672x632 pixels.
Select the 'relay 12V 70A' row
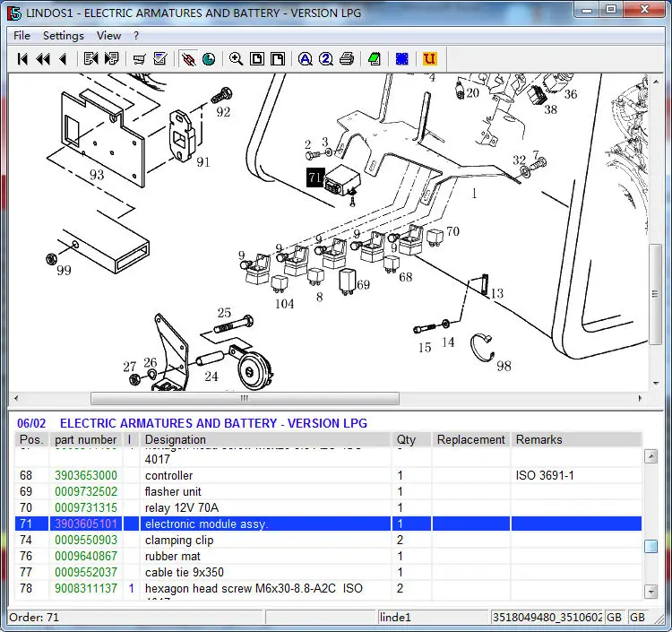pos(328,507)
